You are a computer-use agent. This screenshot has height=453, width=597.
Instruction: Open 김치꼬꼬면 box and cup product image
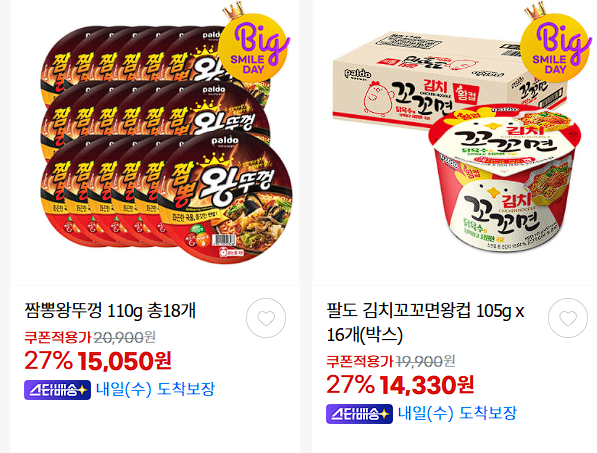point(455,143)
